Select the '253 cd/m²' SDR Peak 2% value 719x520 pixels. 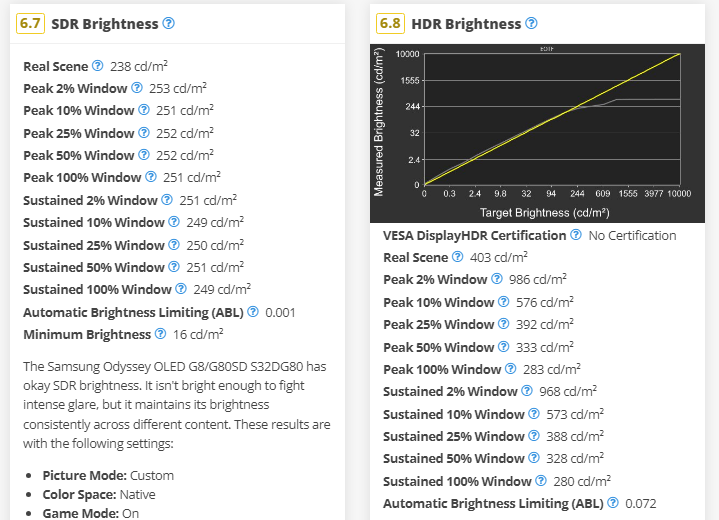point(178,88)
